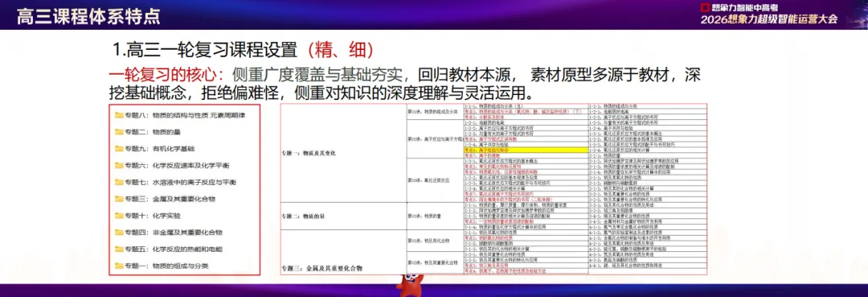The image size is (868, 297).
Task: Select the folder name 专题三：金属及其重要化合物
Action: 170,198
